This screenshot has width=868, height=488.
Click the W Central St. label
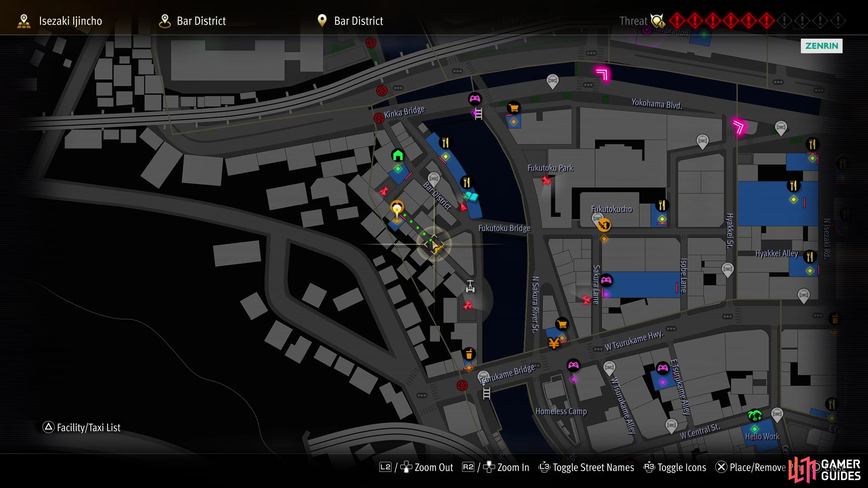(x=700, y=431)
